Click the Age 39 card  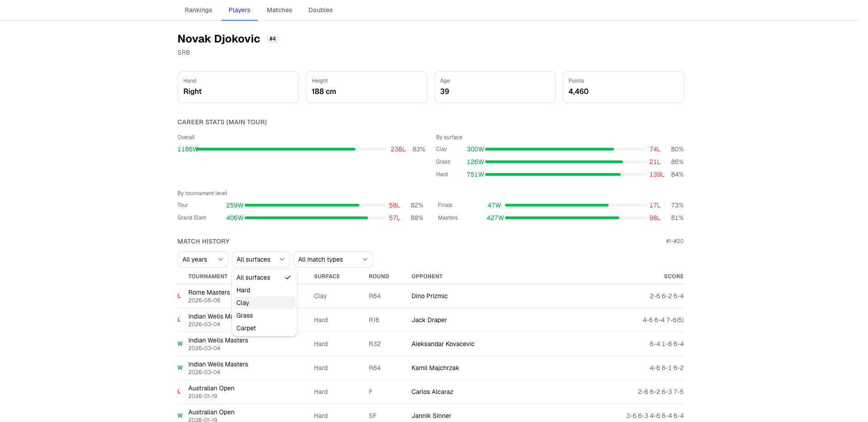(x=495, y=87)
